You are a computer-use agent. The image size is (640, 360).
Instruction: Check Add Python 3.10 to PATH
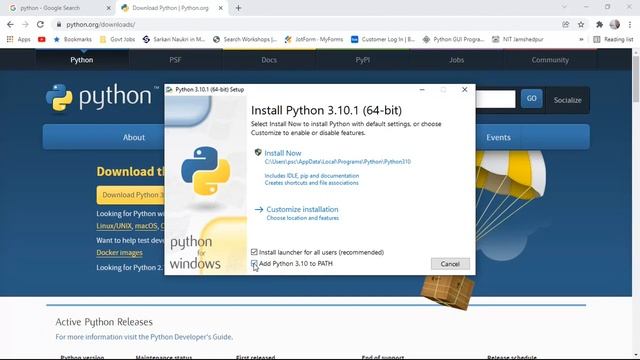pos(254,263)
